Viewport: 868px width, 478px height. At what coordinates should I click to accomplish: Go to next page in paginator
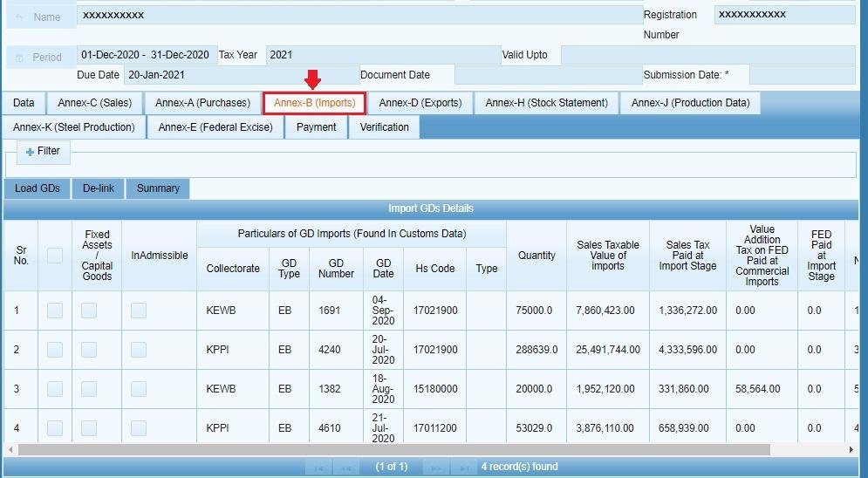pyautogui.click(x=436, y=468)
